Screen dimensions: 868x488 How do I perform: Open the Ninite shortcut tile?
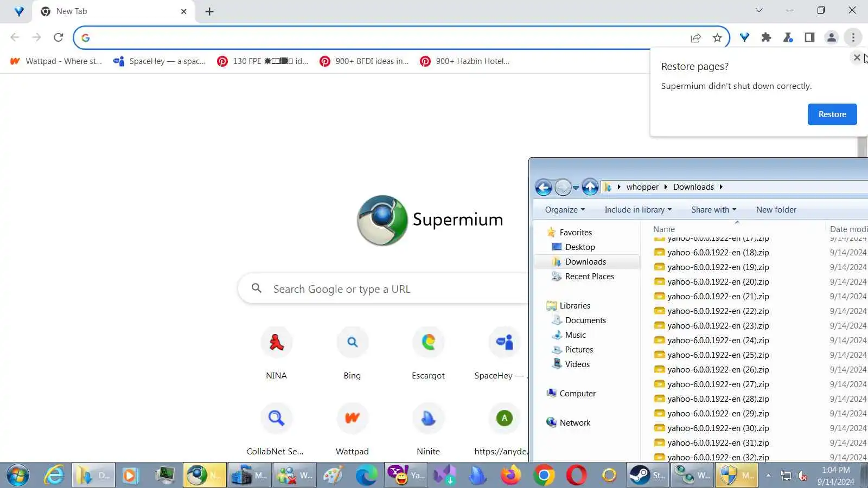[428, 429]
